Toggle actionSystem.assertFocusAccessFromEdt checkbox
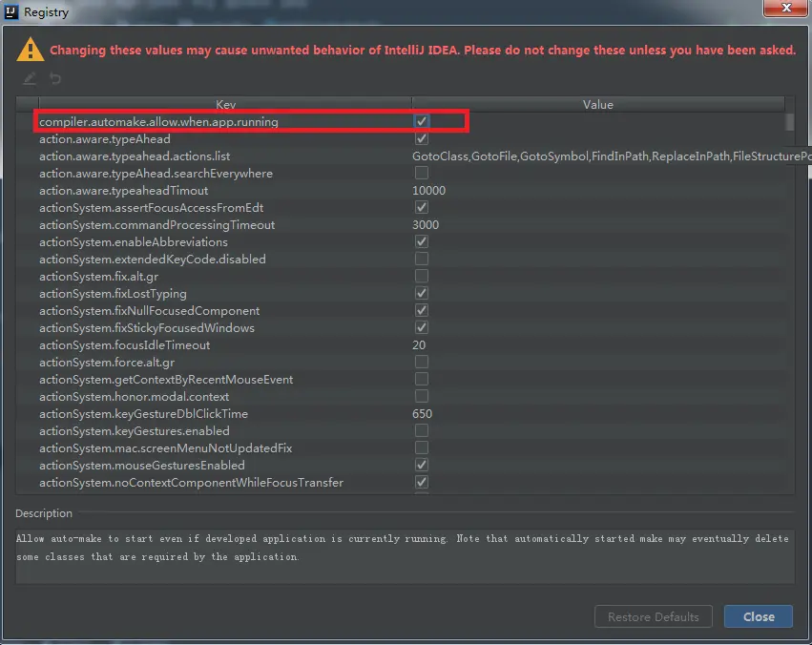The image size is (812, 645). 422,207
